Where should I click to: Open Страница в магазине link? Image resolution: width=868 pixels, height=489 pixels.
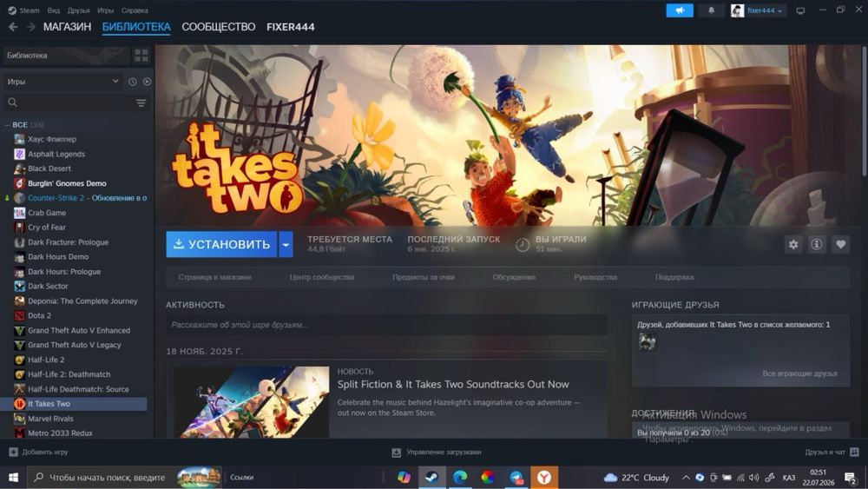click(214, 277)
